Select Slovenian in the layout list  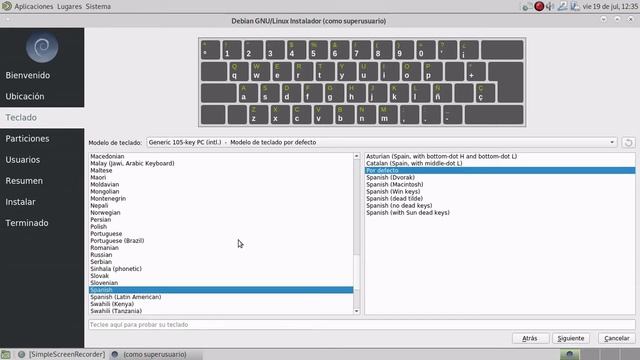221,283
